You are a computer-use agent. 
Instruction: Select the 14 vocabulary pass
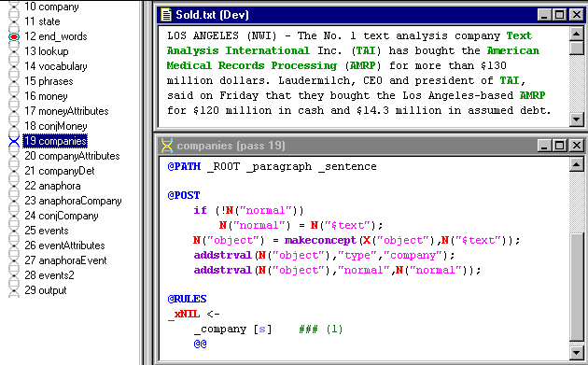(56, 66)
